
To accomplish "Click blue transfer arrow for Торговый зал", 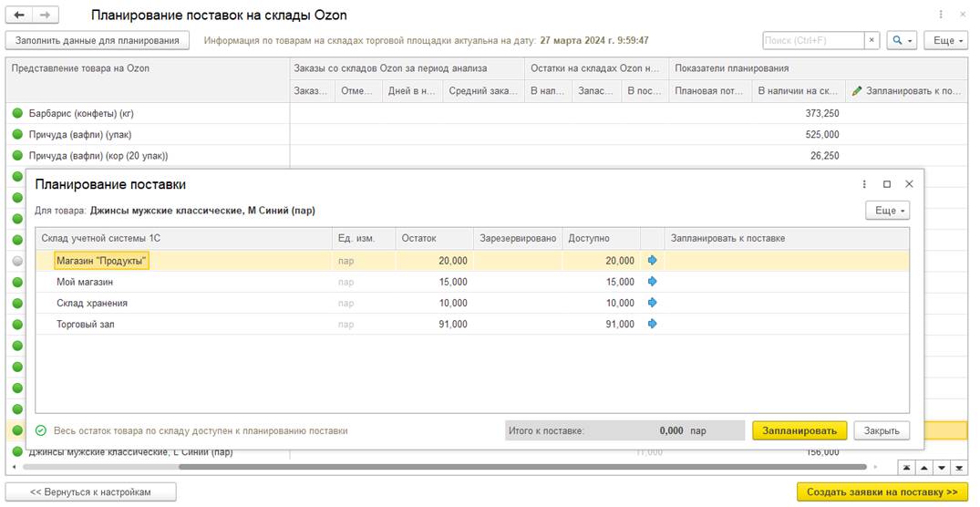I will 652,324.
